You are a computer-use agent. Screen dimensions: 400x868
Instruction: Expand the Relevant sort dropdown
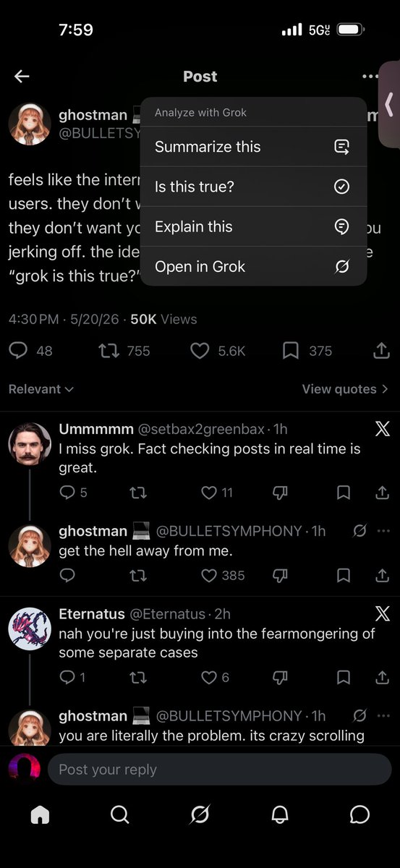click(41, 389)
